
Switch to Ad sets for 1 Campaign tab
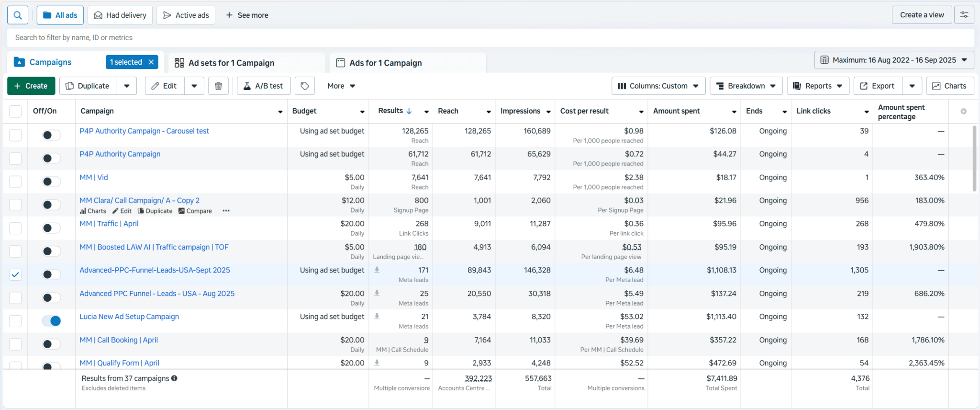pyautogui.click(x=231, y=63)
